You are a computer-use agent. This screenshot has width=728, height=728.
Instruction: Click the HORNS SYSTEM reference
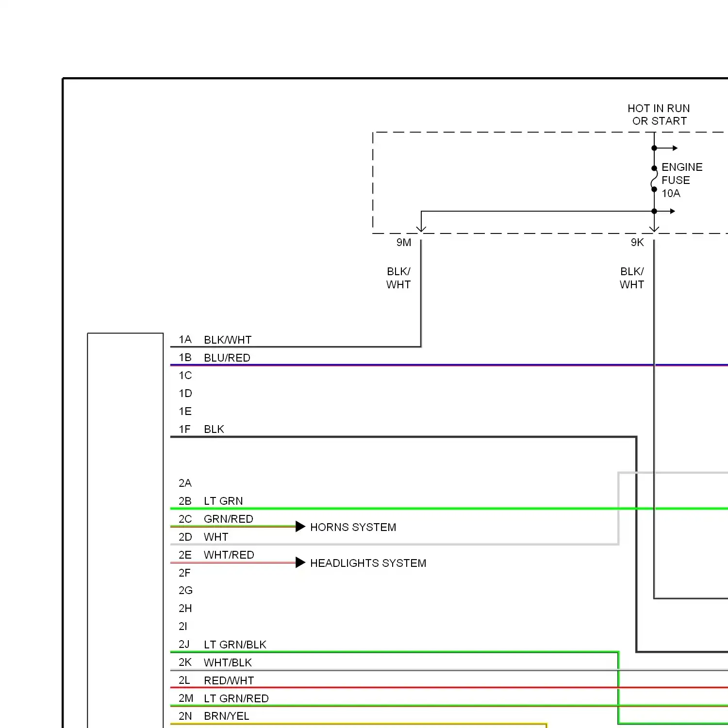[353, 528]
